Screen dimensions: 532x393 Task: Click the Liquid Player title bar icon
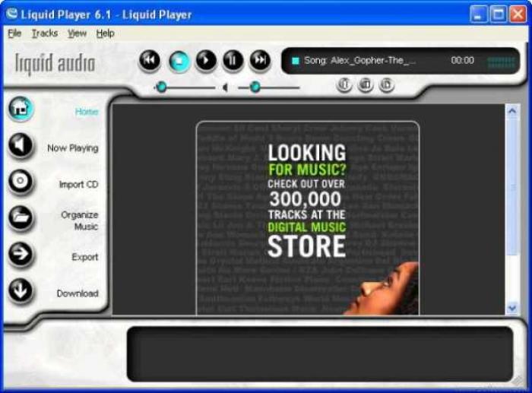tap(11, 14)
